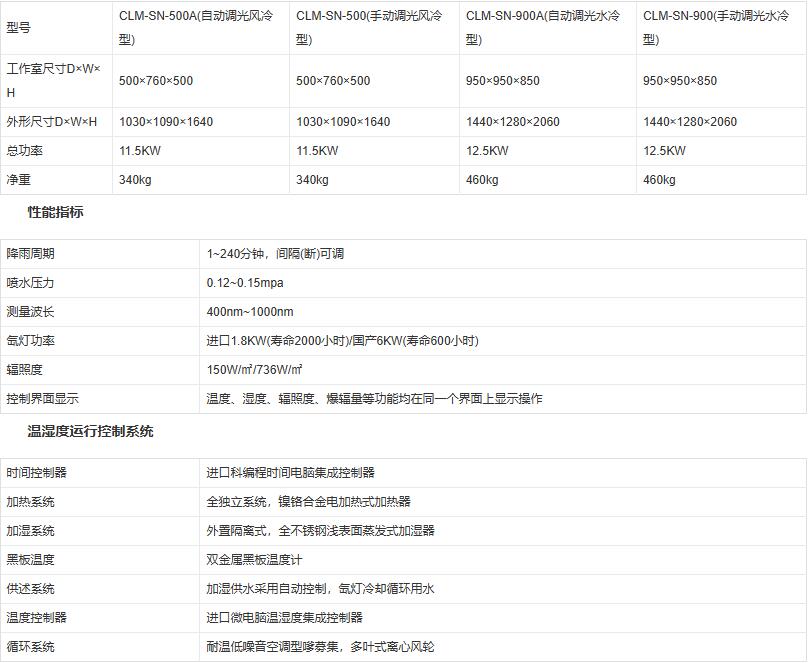This screenshot has width=808, height=663.
Task: Click the 双金属黑板温度计 value cell
Action: pos(254,560)
